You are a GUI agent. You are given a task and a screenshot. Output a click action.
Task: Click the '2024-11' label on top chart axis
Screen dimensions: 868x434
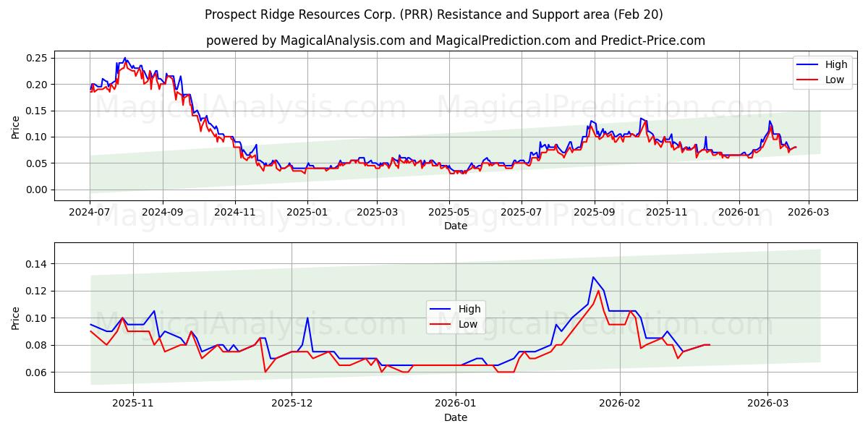pos(234,213)
